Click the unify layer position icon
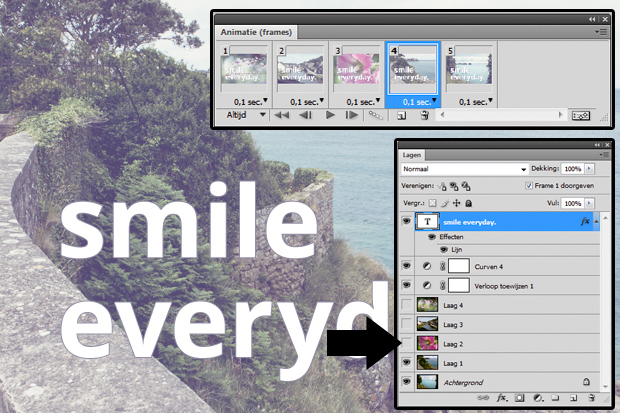This screenshot has height=413, width=620. tap(443, 186)
